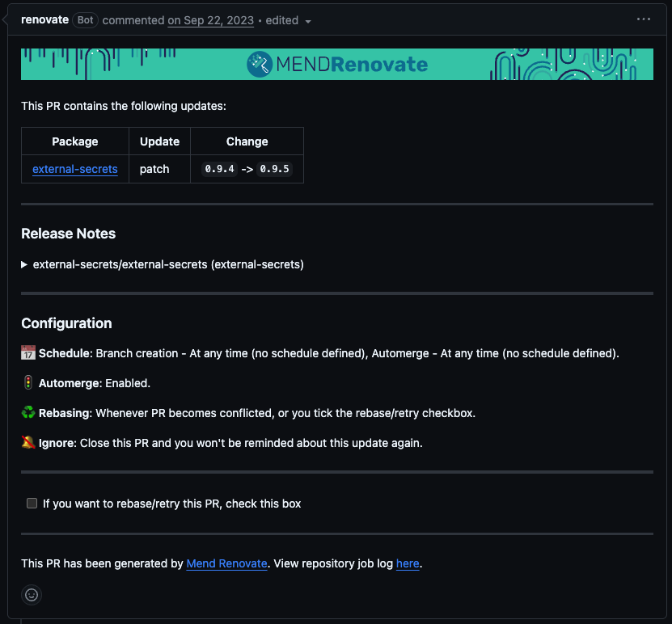This screenshot has width=672, height=624.
Task: Open the edited history dropdown arrow
Action: (x=308, y=21)
